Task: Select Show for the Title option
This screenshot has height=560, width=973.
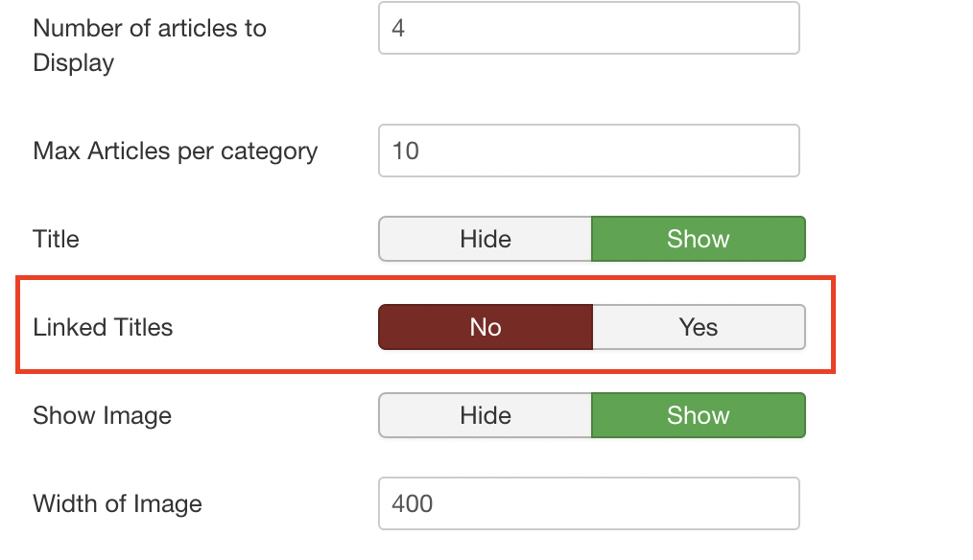Action: 698,239
